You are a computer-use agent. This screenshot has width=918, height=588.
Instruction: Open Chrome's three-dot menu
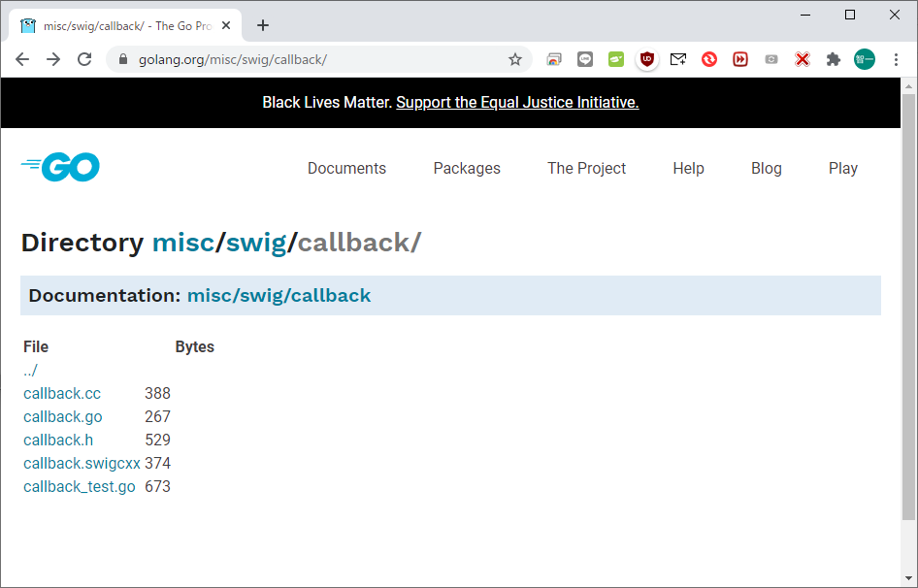click(896, 59)
